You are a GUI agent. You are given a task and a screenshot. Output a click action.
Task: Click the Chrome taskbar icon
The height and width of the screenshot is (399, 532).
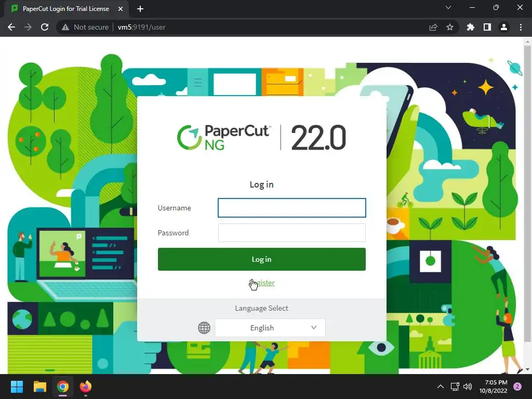click(63, 387)
